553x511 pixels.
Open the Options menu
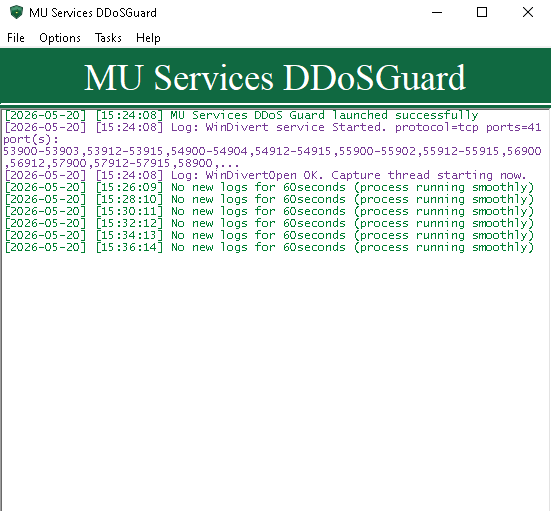(x=60, y=38)
